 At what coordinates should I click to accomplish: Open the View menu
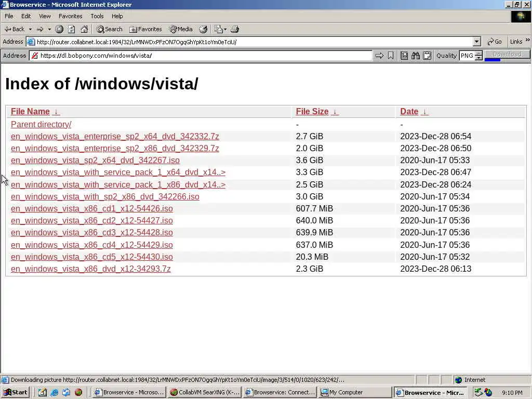pyautogui.click(x=45, y=16)
